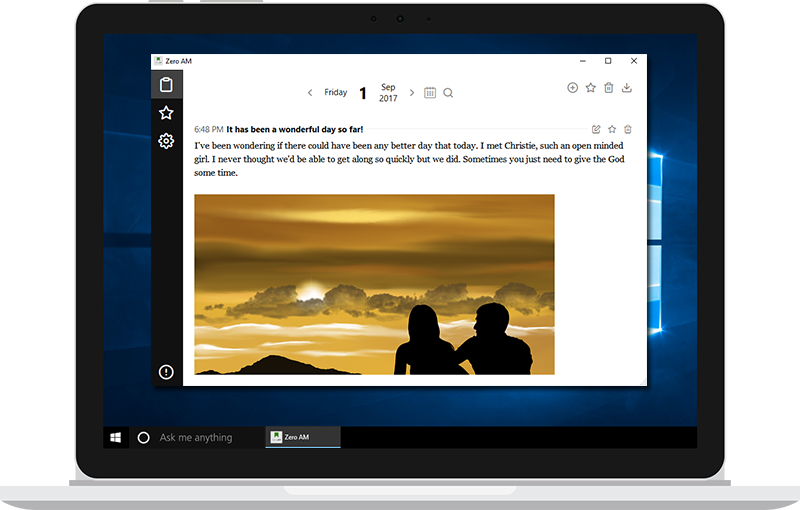Image resolution: width=800 pixels, height=510 pixels.
Task: Delete the 6:48 PM entry
Action: pos(628,129)
